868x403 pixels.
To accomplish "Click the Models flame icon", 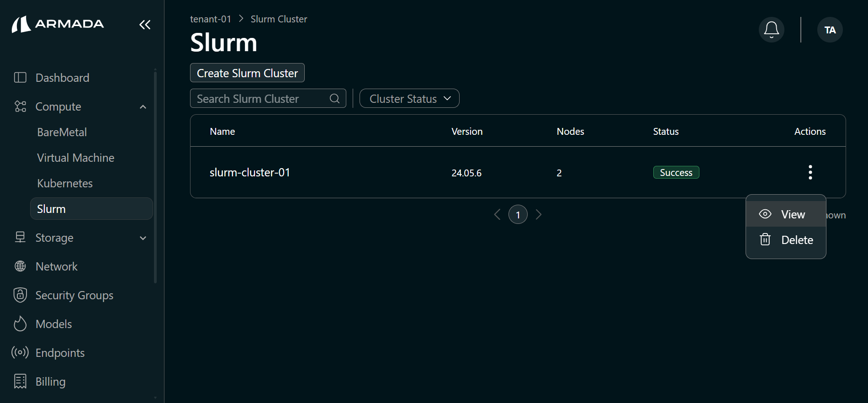I will click(20, 323).
